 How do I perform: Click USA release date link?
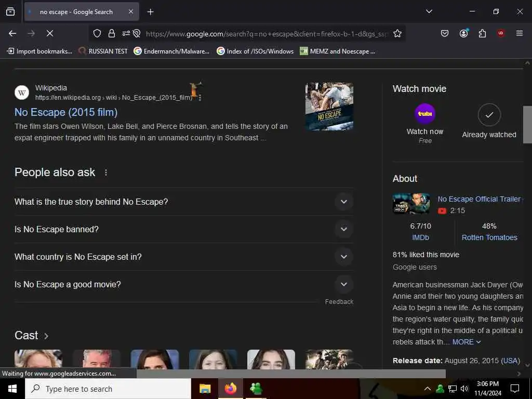point(510,361)
